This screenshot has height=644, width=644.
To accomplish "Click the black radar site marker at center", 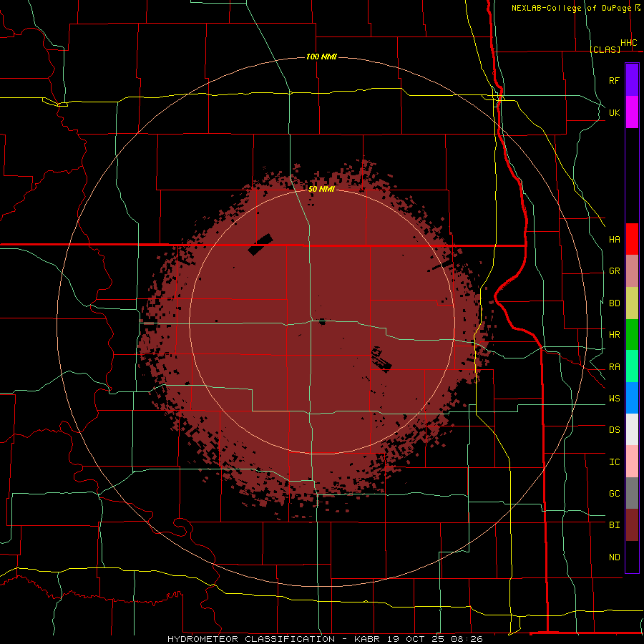I will pyautogui.click(x=322, y=321).
